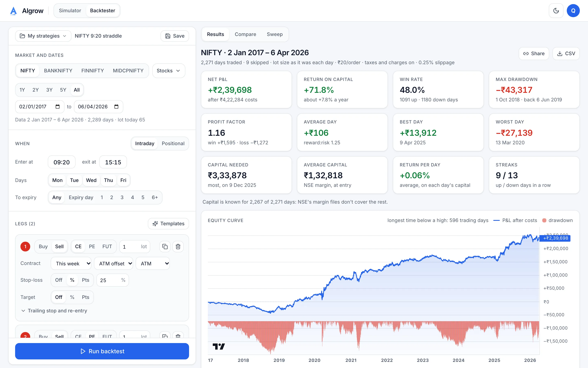Switch to Simulator tab
Image resolution: width=588 pixels, height=368 pixels.
coord(70,11)
